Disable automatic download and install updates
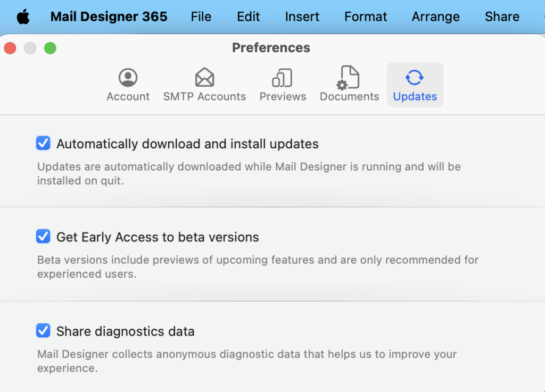This screenshot has width=545, height=392. coord(43,144)
